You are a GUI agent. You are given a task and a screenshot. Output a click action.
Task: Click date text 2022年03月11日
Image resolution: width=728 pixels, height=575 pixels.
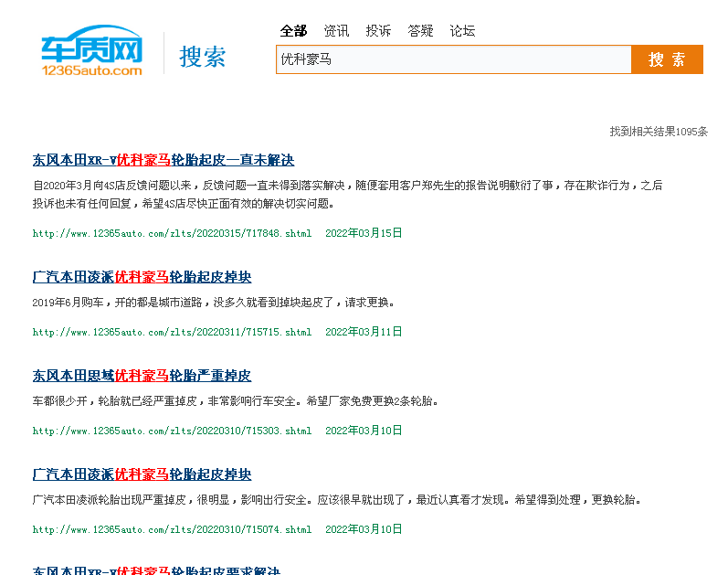364,332
